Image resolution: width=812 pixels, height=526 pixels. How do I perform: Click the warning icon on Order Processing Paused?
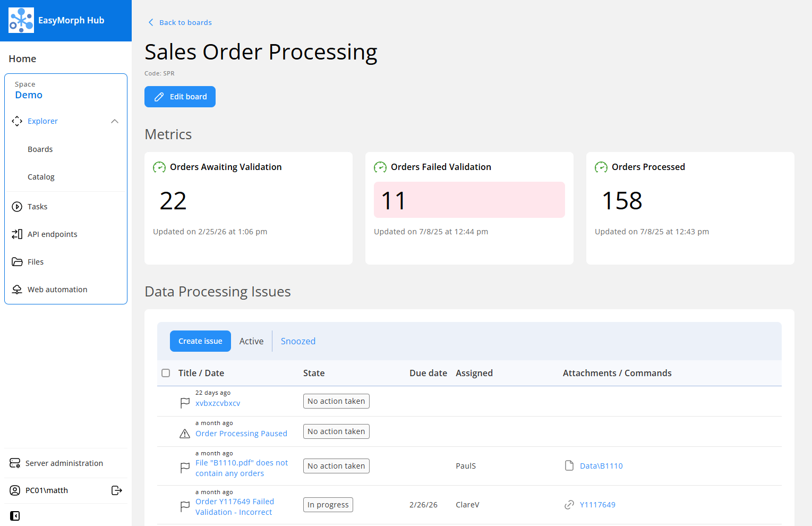coord(185,433)
